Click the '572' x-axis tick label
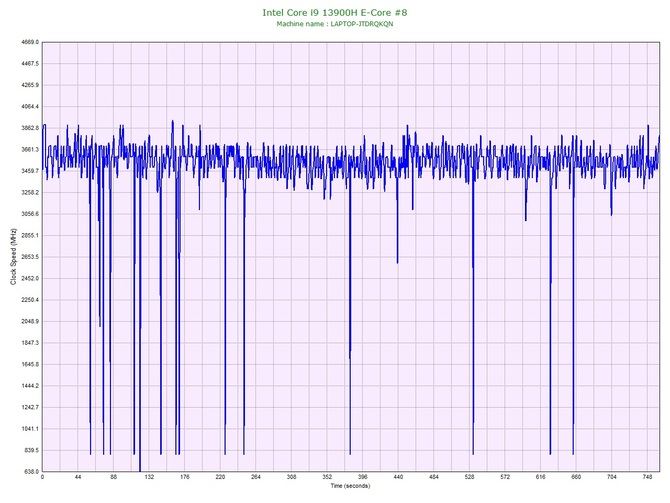The width and height of the screenshot is (670, 503). (x=505, y=477)
